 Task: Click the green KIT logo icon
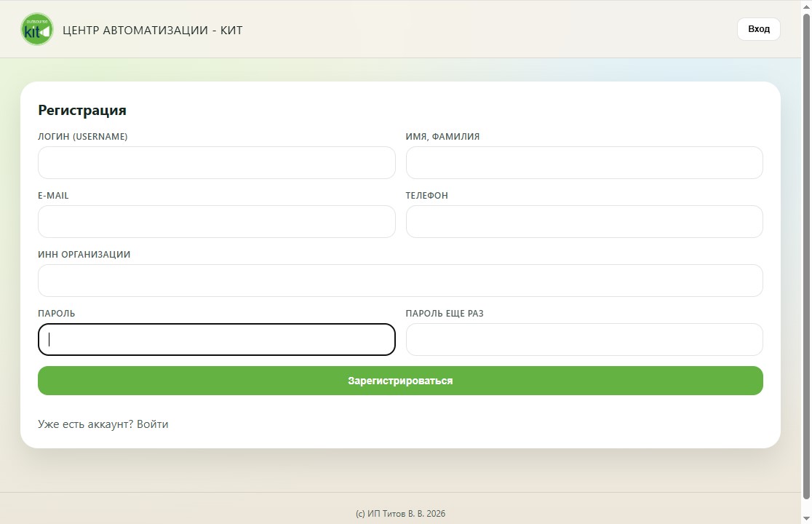37,30
